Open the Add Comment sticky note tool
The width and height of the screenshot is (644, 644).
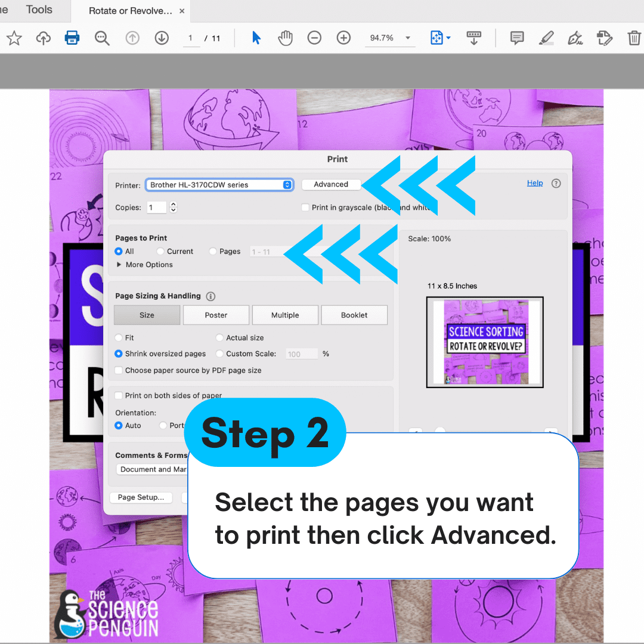(x=516, y=38)
